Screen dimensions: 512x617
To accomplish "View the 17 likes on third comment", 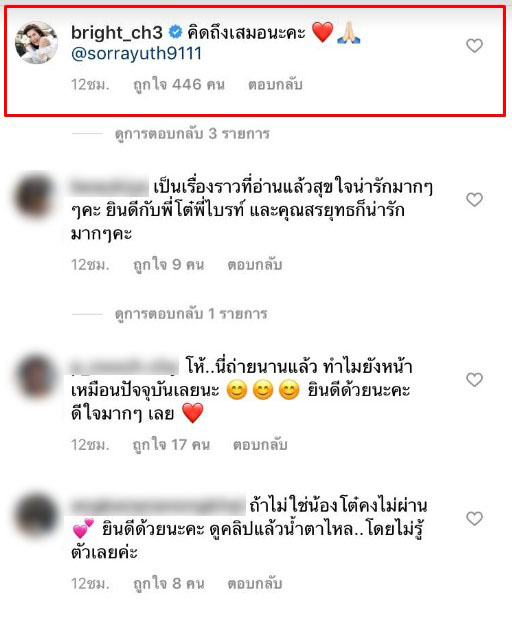I will [x=171, y=445].
